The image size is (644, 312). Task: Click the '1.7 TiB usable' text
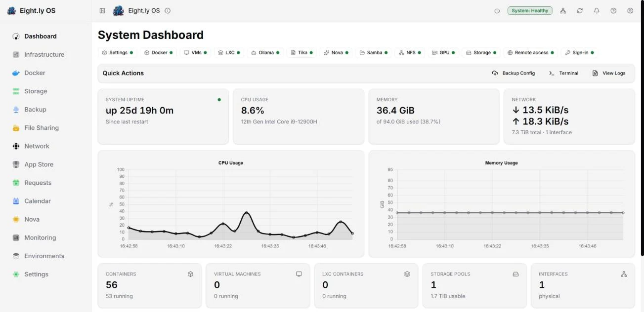tap(448, 296)
